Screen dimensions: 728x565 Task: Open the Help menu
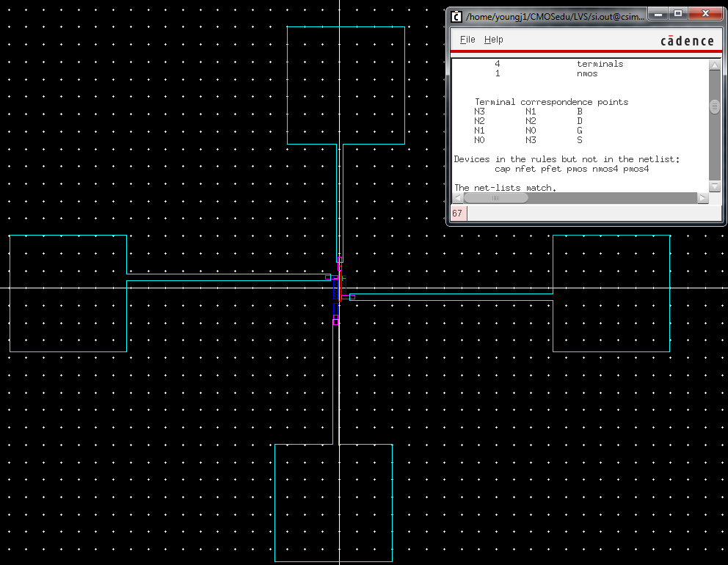point(493,40)
